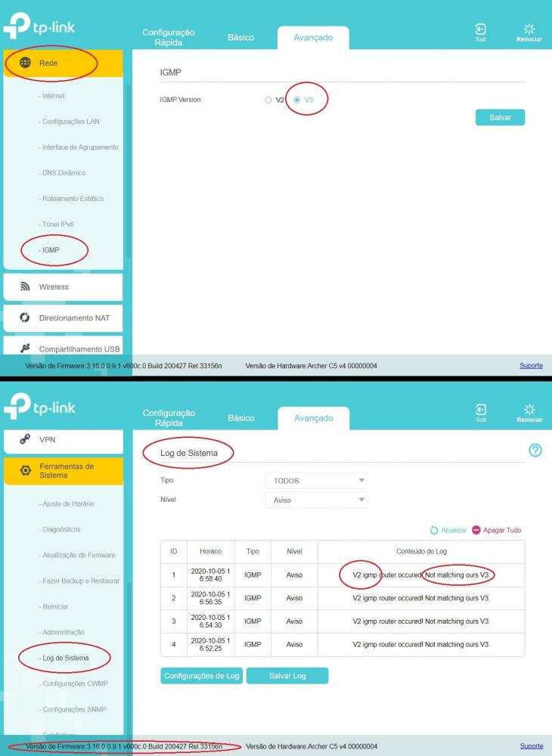Click the Direcionamento NAT icon

coord(25,318)
